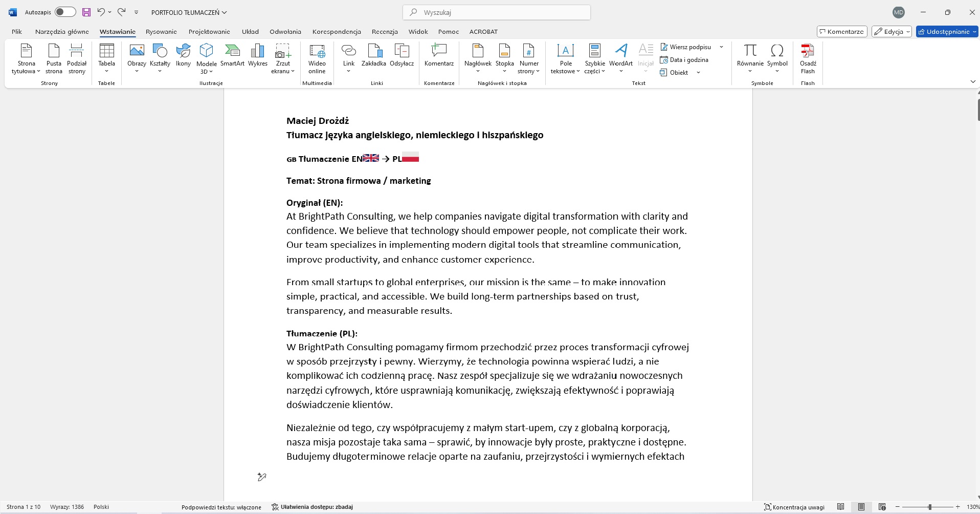Zoom out with the minus button

(x=897, y=507)
